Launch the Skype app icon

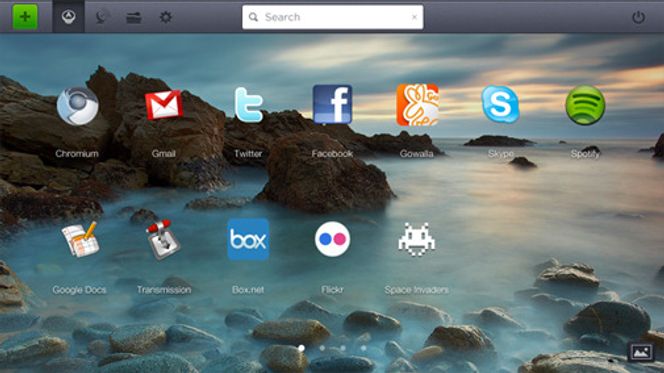[x=500, y=104]
